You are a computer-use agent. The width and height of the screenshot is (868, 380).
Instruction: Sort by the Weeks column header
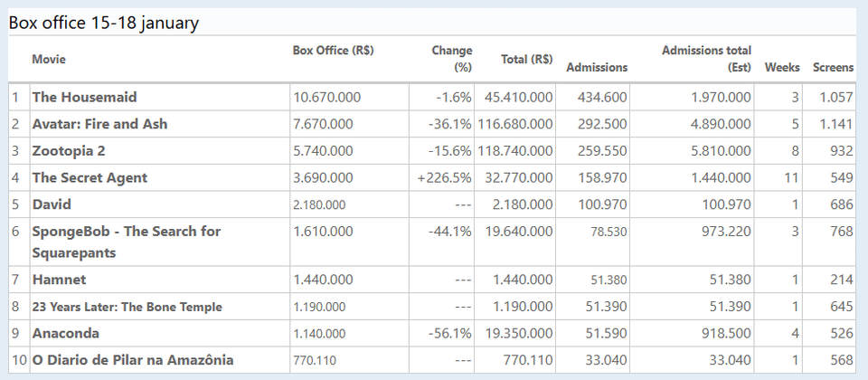782,68
